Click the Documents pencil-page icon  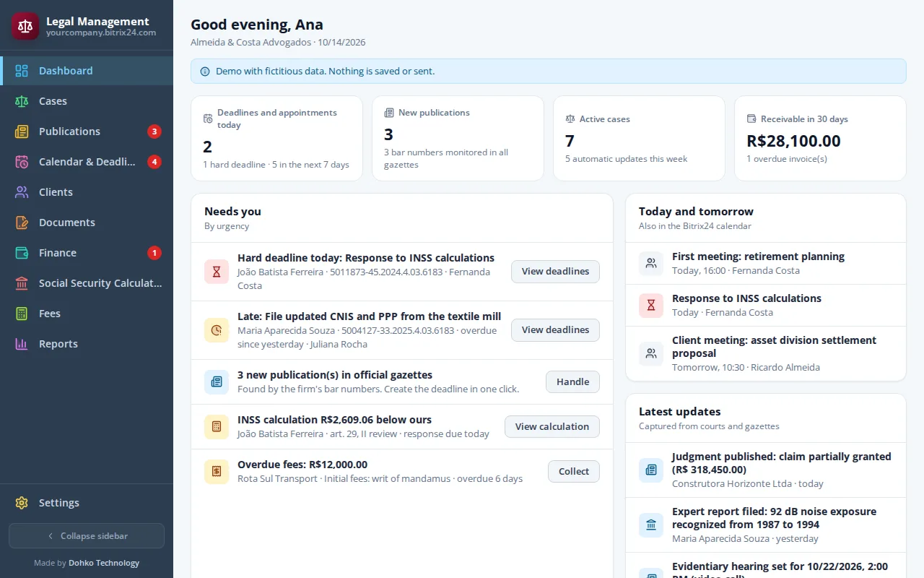(22, 223)
